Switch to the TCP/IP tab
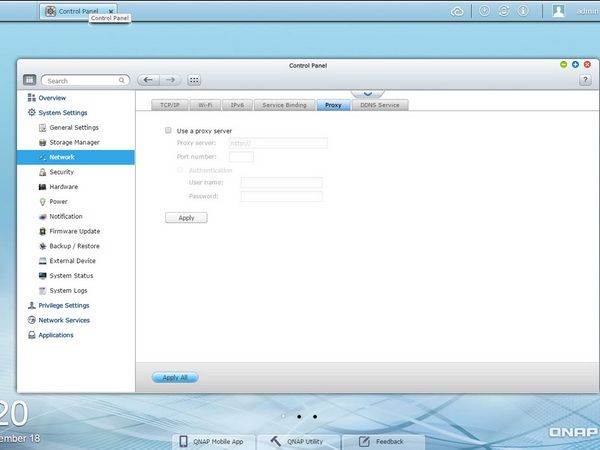 (170, 105)
